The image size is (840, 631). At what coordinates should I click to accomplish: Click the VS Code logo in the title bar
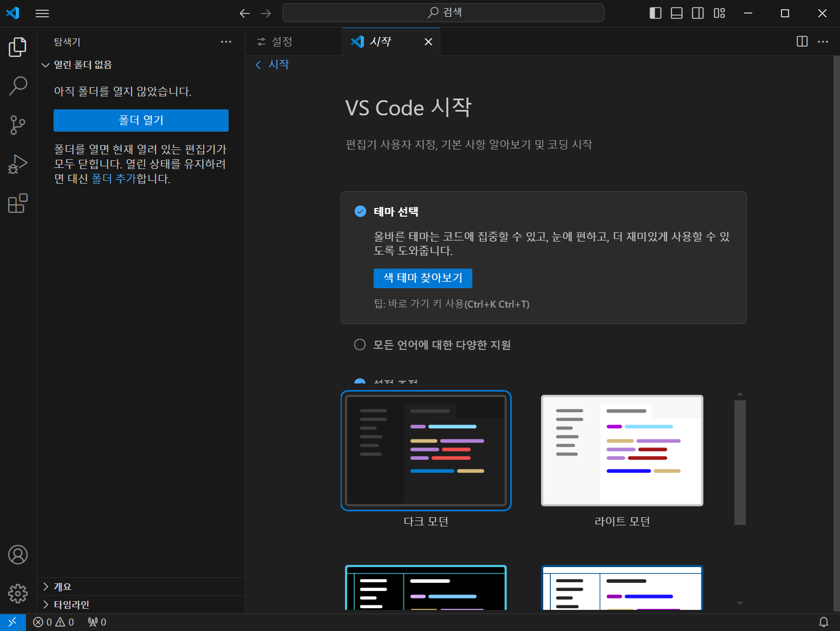[13, 13]
